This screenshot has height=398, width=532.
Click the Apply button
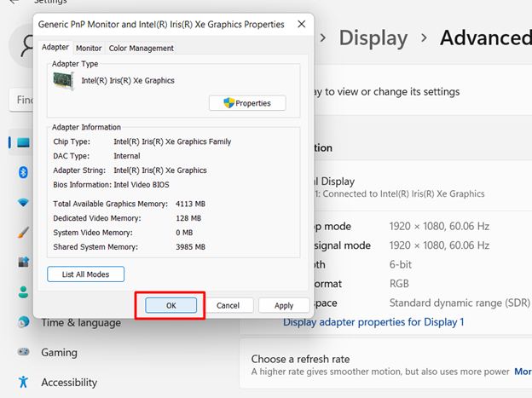284,305
